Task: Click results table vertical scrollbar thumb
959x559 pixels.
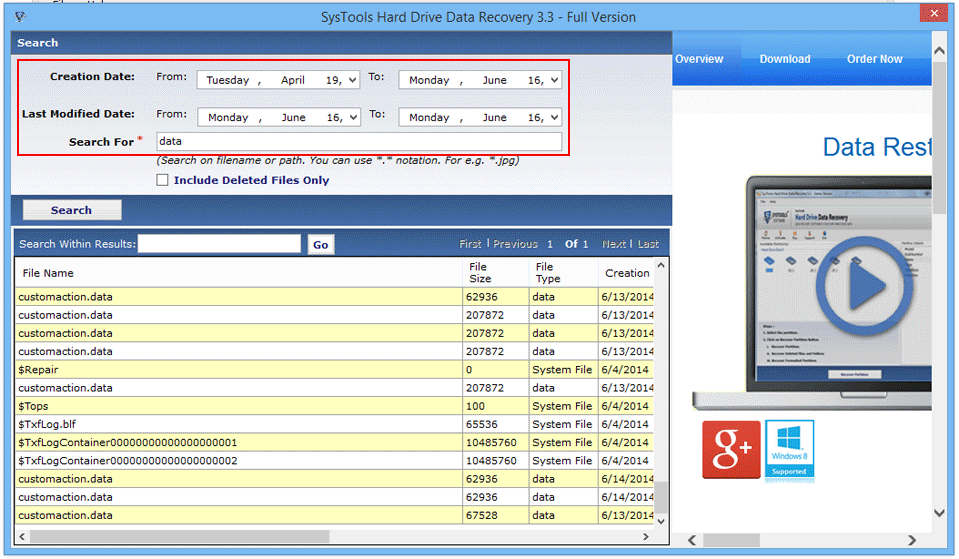Action: pos(661,497)
